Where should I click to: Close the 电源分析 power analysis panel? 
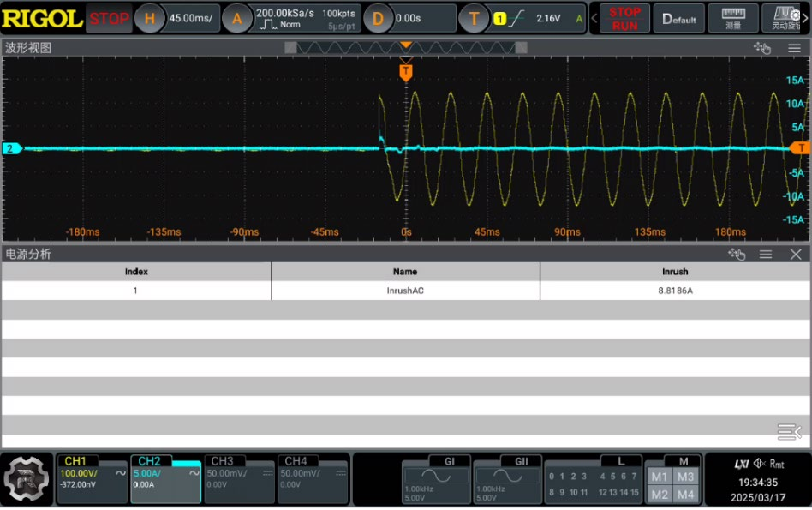click(x=796, y=254)
